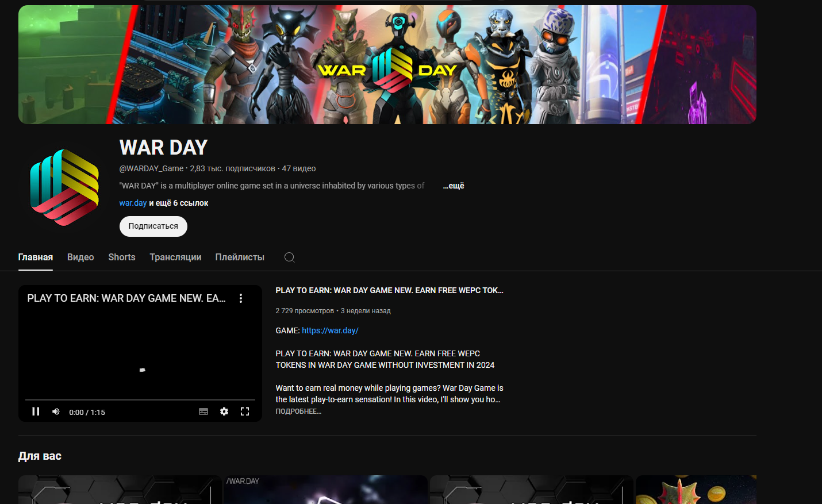The height and width of the screenshot is (504, 822).
Task: Pause the featured video
Action: click(36, 411)
